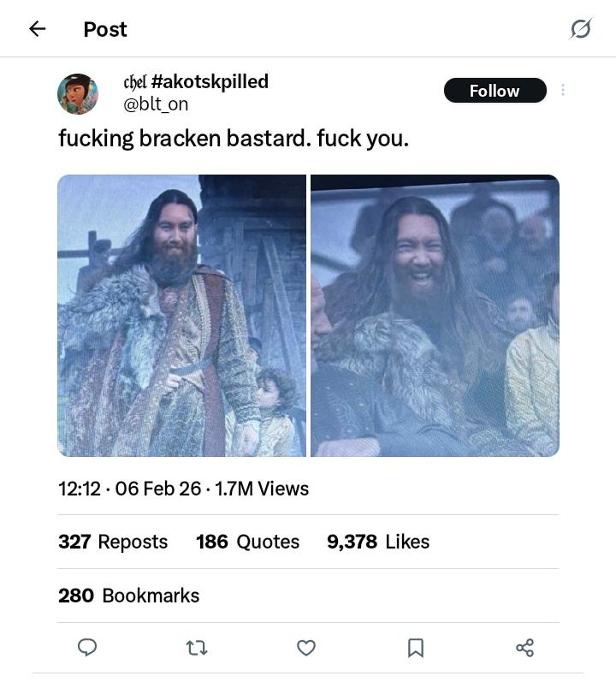Go back using the arrow icon
Viewport: 616px width, 682px height.
click(x=37, y=29)
